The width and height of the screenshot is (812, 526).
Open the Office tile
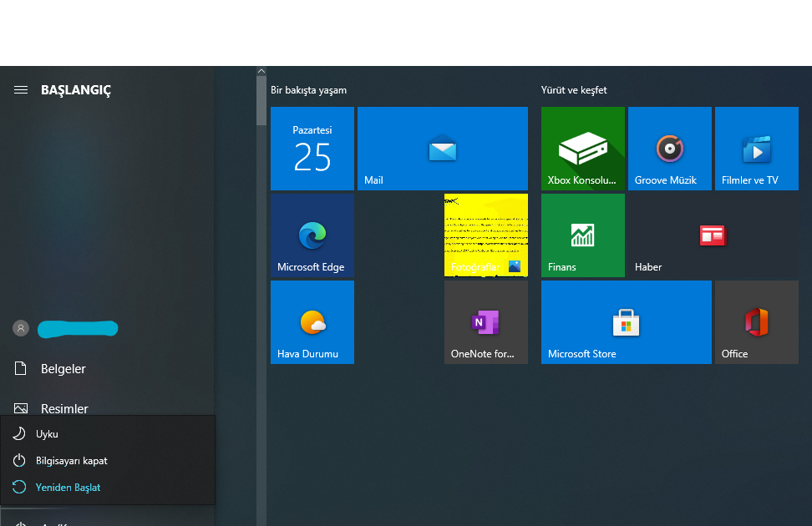757,322
